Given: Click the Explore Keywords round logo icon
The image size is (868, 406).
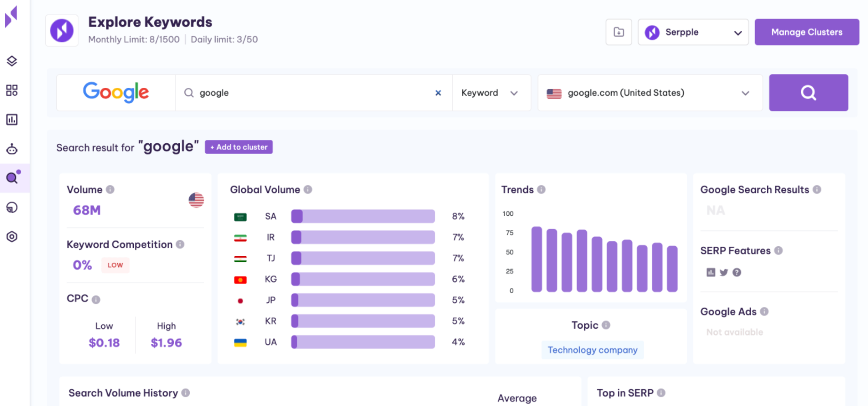Looking at the screenshot, I should [62, 30].
